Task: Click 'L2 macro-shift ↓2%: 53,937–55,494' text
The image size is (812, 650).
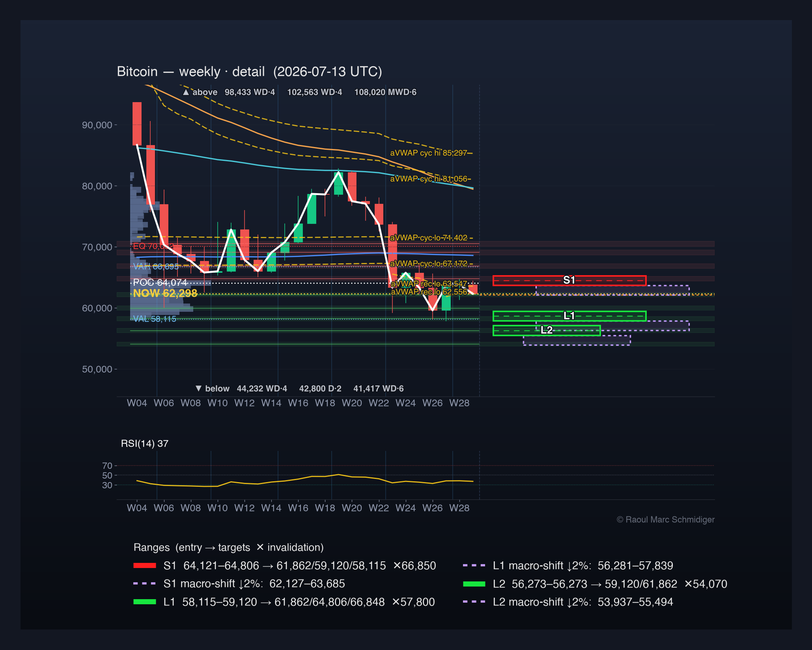Action: 583,602
